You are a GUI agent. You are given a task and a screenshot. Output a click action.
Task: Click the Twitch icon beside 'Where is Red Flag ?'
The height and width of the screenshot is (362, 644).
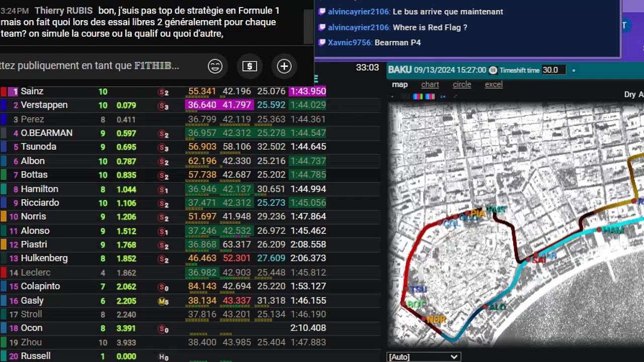click(323, 28)
